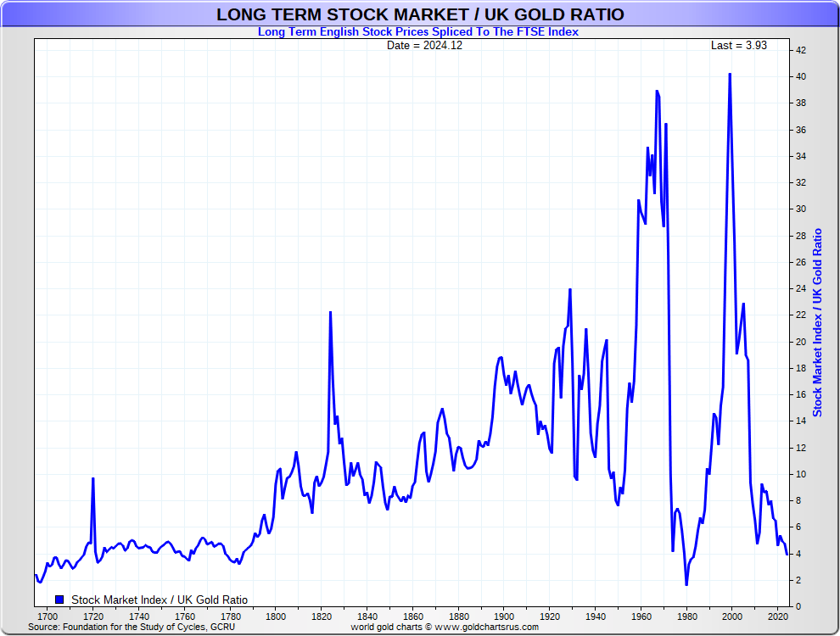
Task: Click the 1900 year axis label
Action: tap(504, 616)
